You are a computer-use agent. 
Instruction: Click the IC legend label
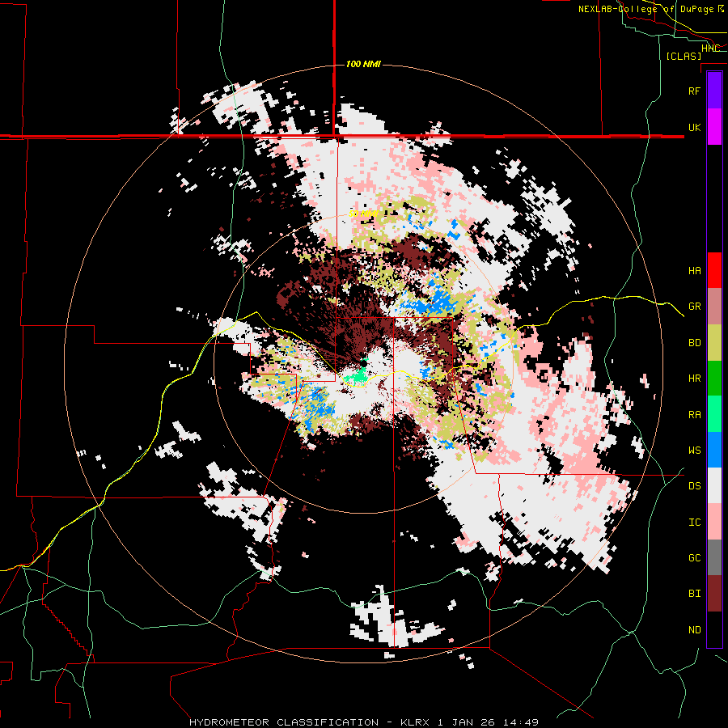pos(694,522)
